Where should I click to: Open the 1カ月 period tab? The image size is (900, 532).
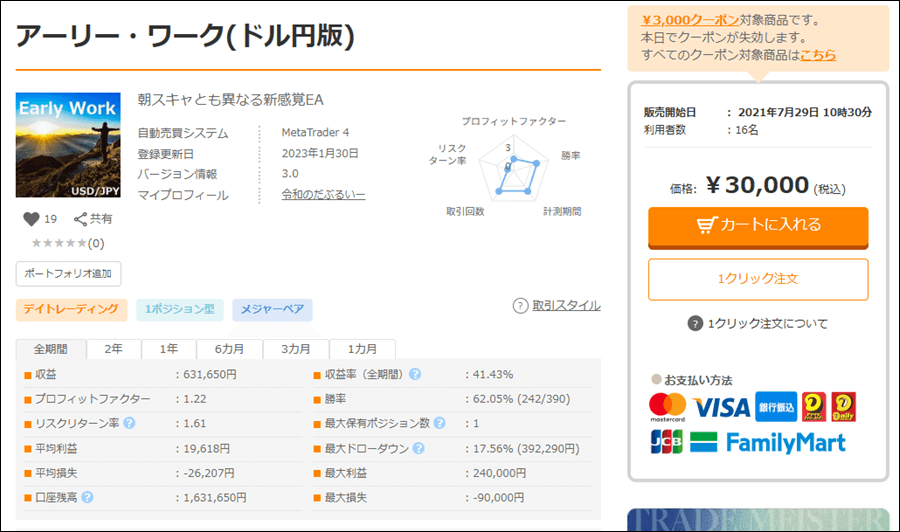point(362,349)
